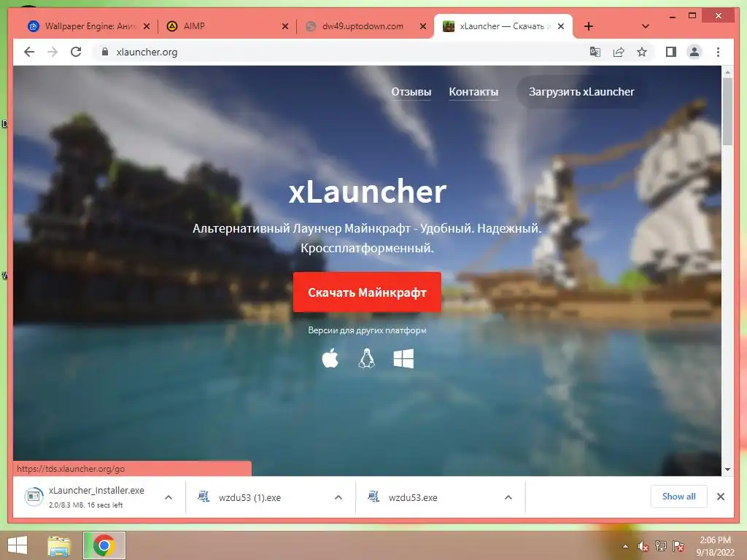Close the Wallpaper Engine tab
The width and height of the screenshot is (747, 560).
[x=147, y=26]
